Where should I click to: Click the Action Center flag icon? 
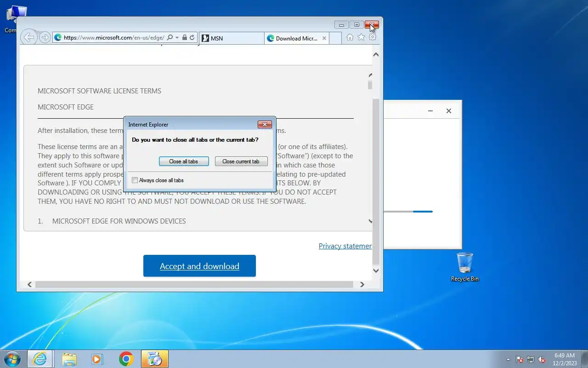pyautogui.click(x=520, y=359)
